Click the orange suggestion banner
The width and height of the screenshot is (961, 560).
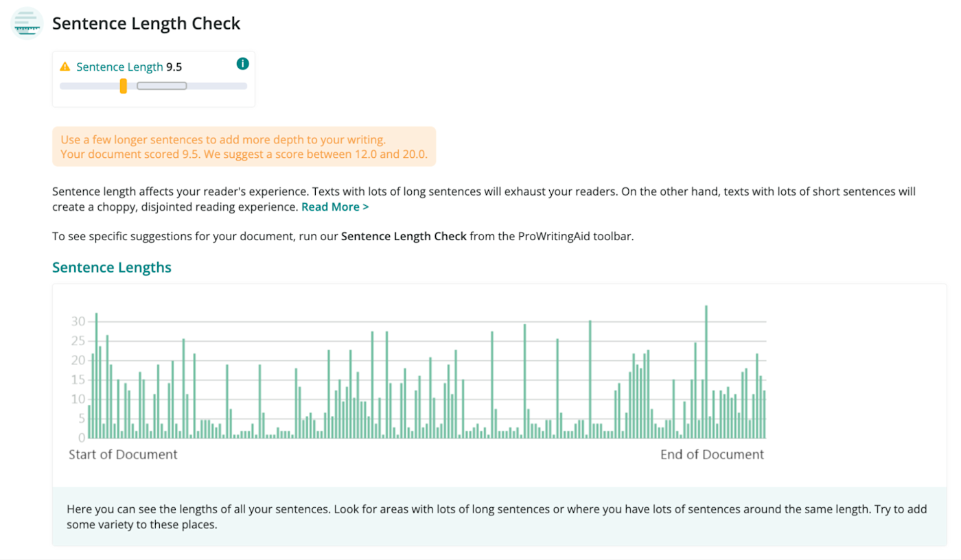point(244,146)
